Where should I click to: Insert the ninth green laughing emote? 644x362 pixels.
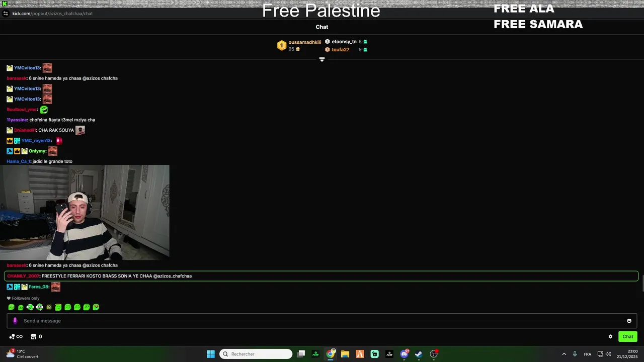tap(87, 307)
